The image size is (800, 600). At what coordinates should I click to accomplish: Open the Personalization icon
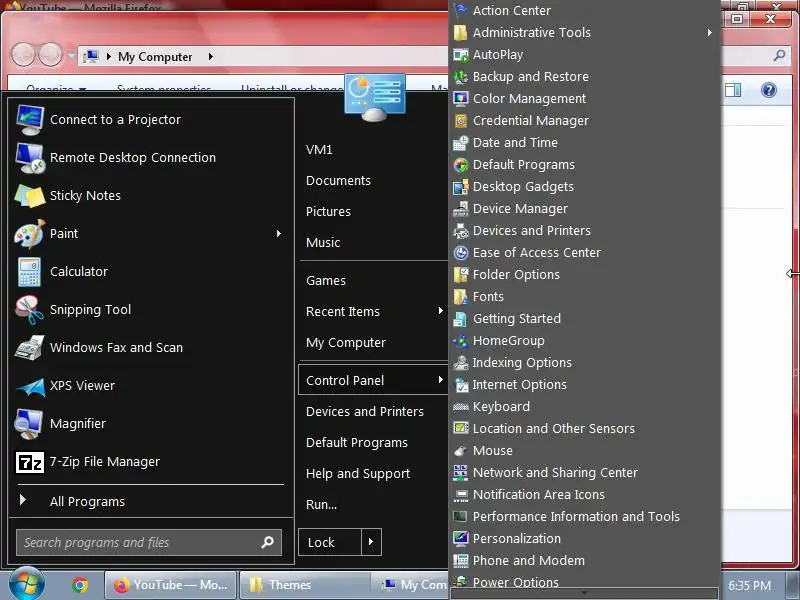[x=461, y=538]
